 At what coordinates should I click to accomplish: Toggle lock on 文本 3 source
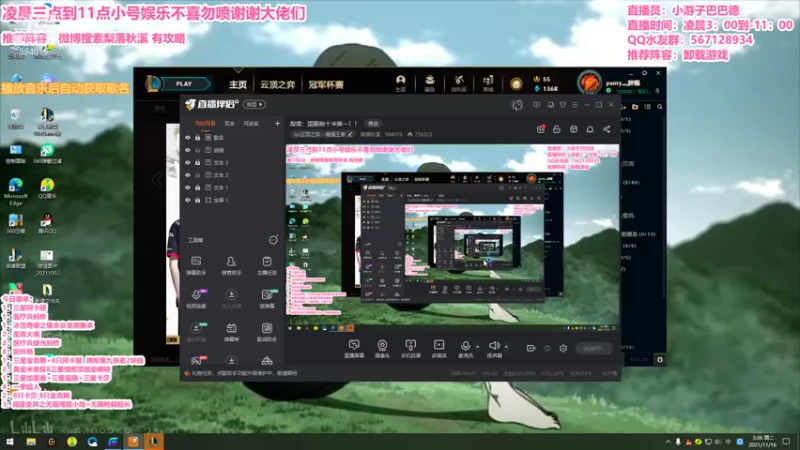pos(197,163)
